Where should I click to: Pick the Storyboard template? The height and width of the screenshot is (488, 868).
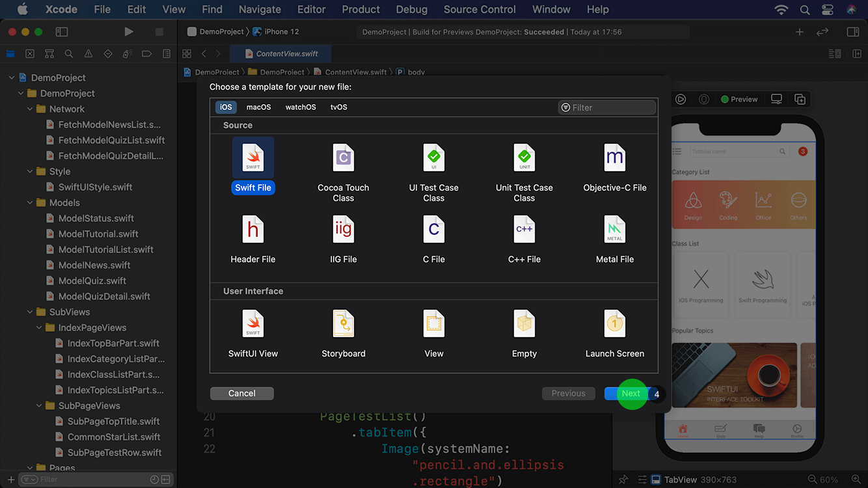[344, 334]
